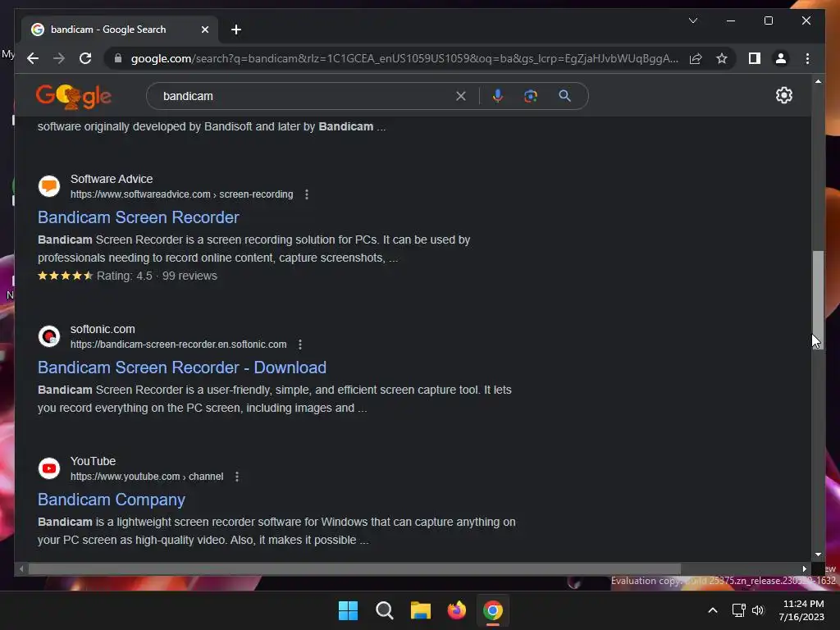Image resolution: width=840 pixels, height=630 pixels.
Task: Click the YouTube site name
Action: pos(93,461)
